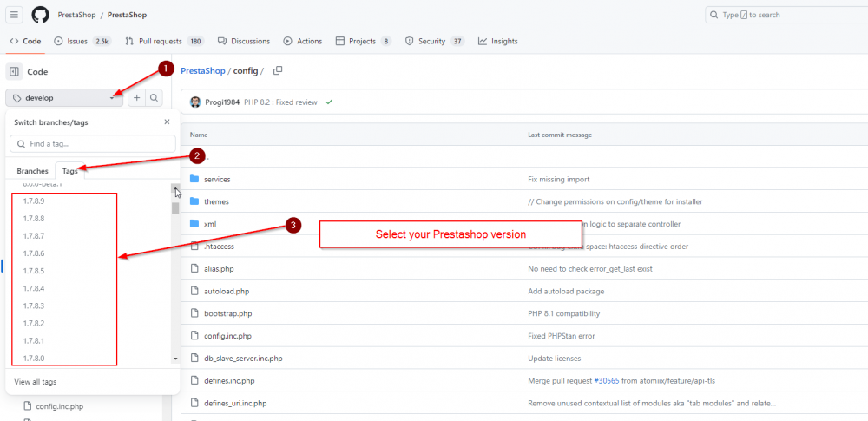Screen dimensions: 868x421
Task: Go to the GitHub homepage via the logo
Action: (x=40, y=15)
